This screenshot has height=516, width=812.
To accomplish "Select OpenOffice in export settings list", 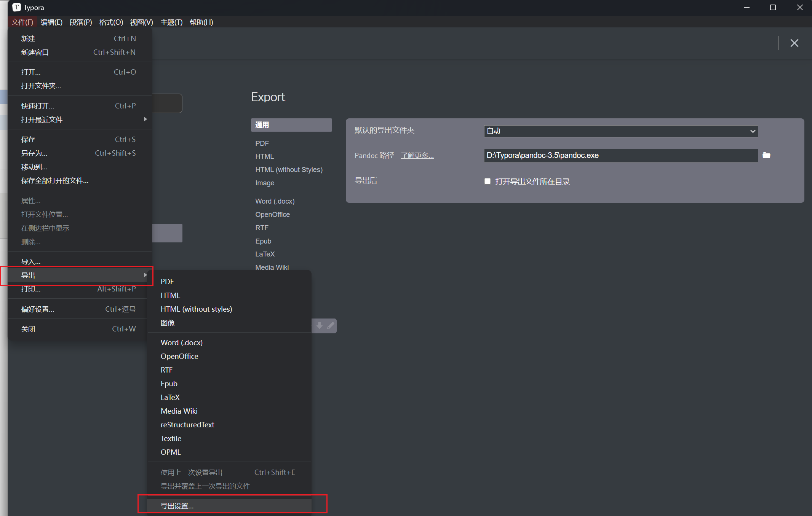I will [273, 215].
